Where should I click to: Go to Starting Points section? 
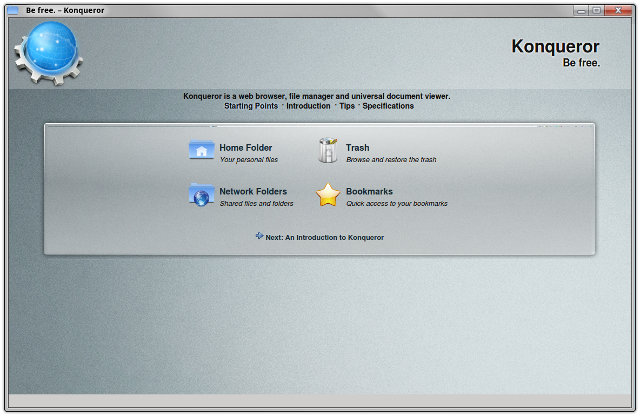[251, 106]
